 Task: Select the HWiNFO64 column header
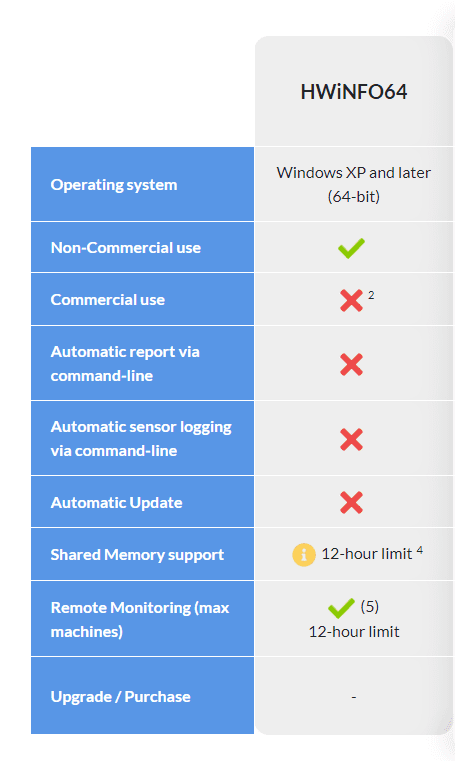click(354, 92)
